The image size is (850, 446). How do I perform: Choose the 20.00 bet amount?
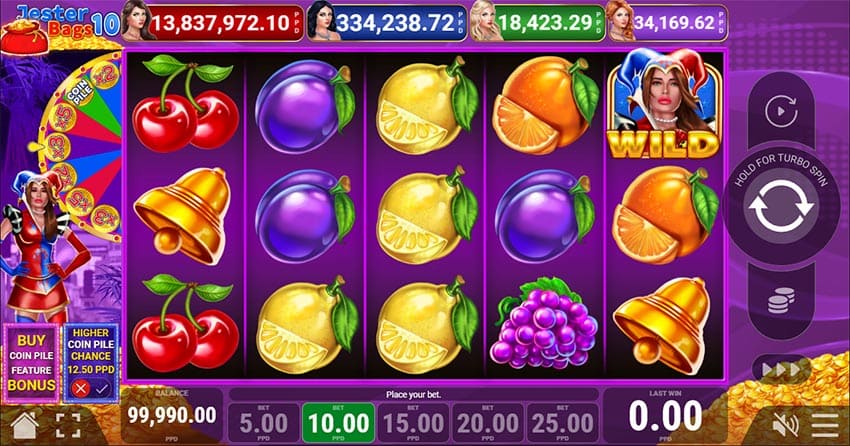coord(488,423)
